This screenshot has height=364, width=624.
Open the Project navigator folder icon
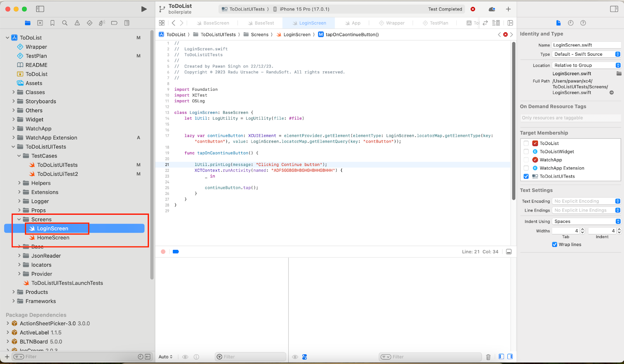tap(28, 23)
